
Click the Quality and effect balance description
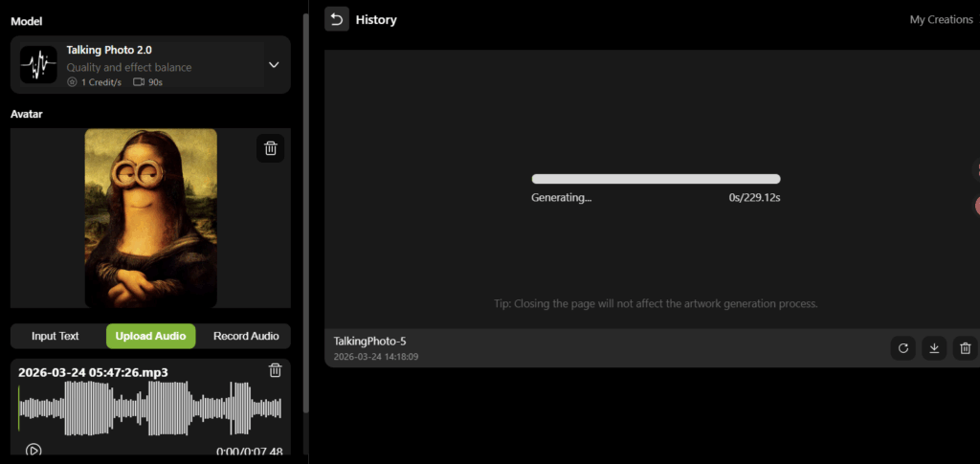(129, 67)
